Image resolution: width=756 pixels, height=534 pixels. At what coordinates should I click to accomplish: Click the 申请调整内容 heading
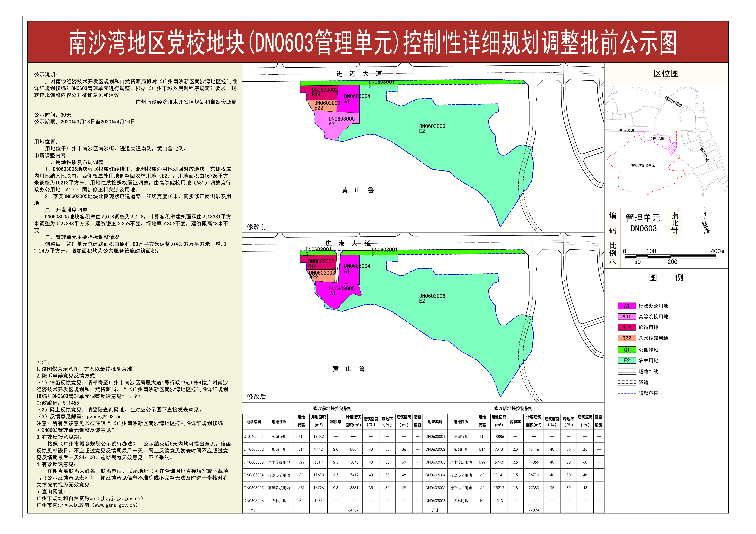point(51,155)
